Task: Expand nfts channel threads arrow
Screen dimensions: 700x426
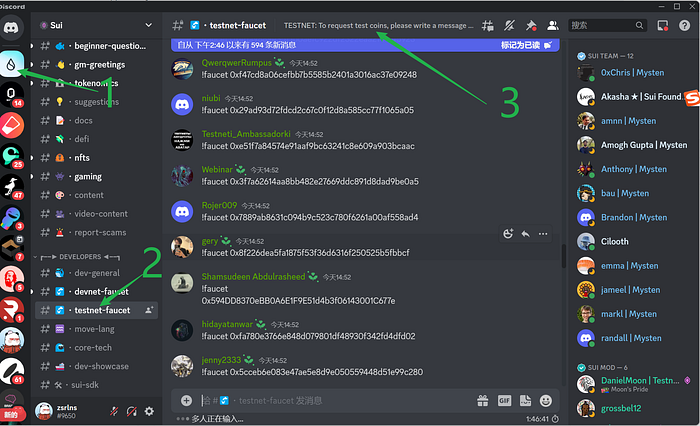Action: coord(32,158)
